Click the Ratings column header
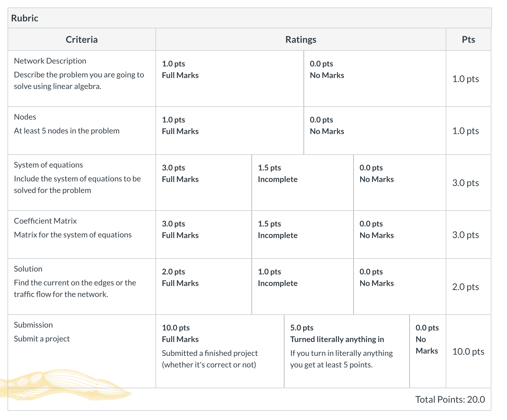507x420 pixels. [x=301, y=39]
